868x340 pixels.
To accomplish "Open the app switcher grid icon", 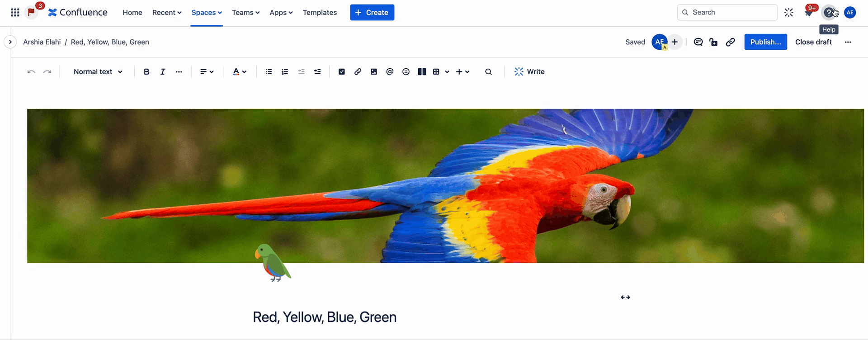I will pyautogui.click(x=15, y=12).
